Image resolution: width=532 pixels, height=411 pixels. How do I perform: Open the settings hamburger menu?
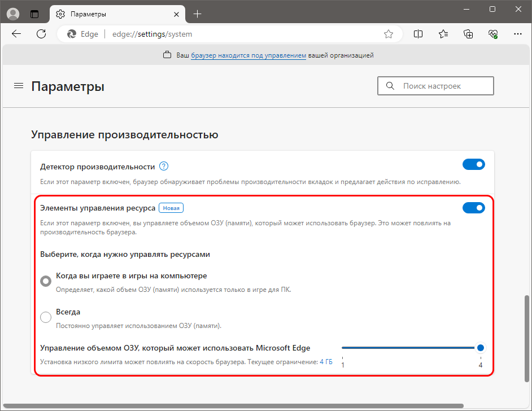click(19, 86)
